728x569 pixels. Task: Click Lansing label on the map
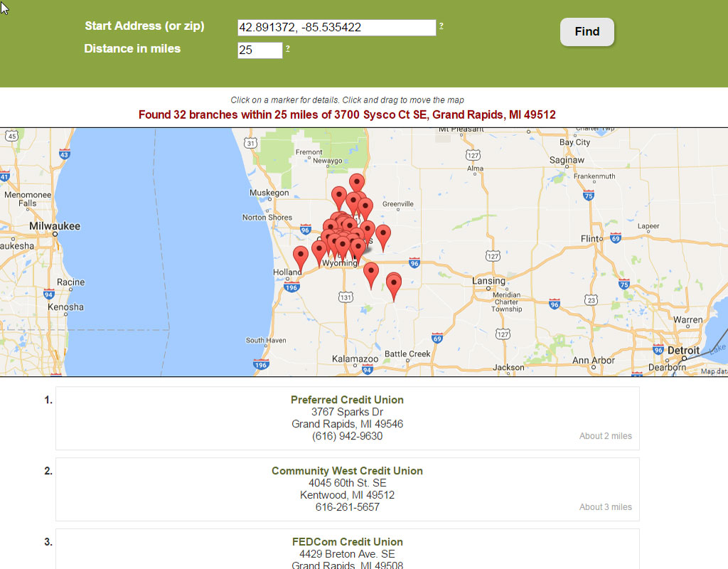pyautogui.click(x=488, y=280)
